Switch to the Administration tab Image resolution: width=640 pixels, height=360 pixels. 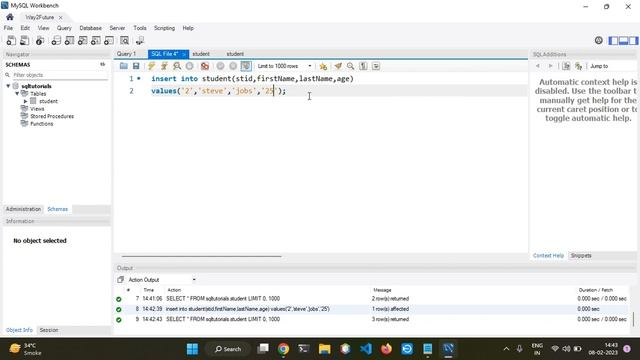pyautogui.click(x=23, y=209)
